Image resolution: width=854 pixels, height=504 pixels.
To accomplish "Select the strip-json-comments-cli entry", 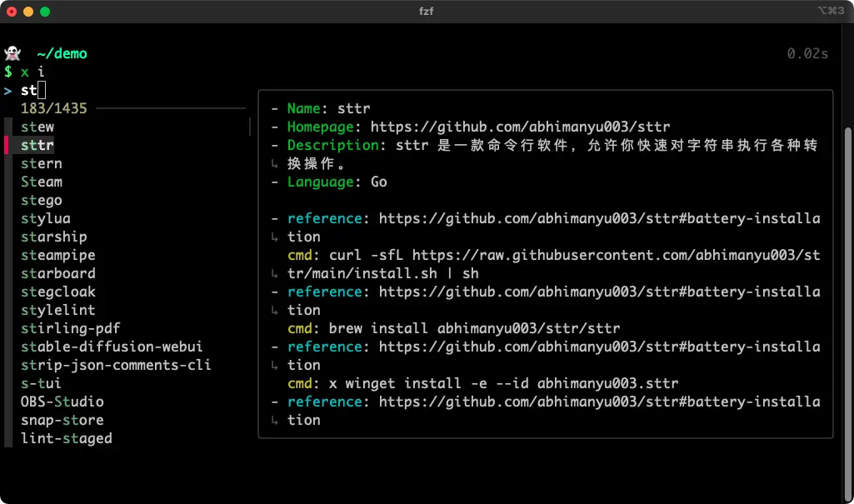I will point(116,365).
